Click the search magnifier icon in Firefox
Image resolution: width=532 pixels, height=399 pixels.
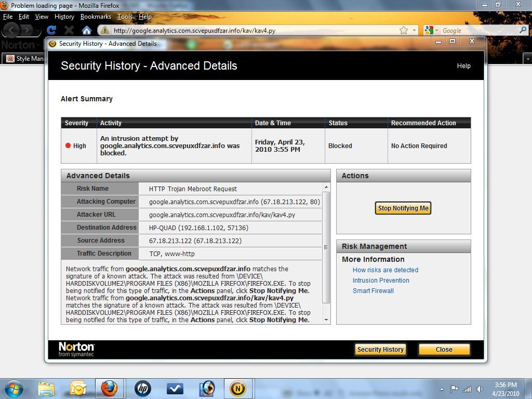pos(523,30)
